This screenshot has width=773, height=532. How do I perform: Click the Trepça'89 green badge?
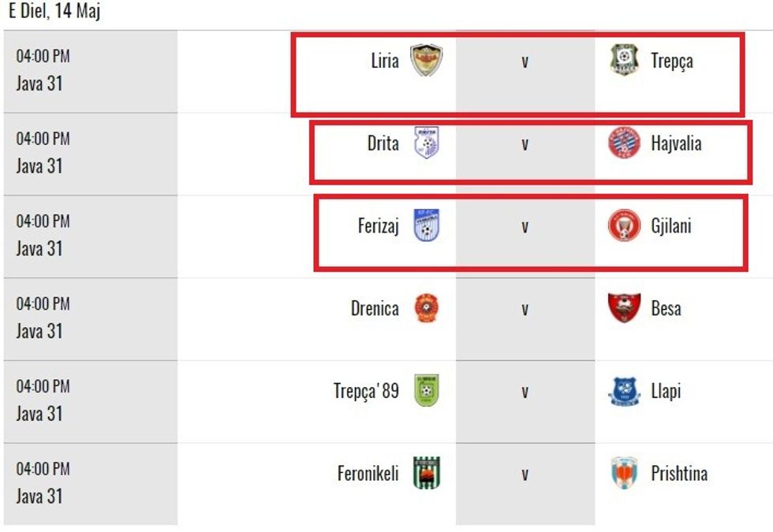pos(427,391)
